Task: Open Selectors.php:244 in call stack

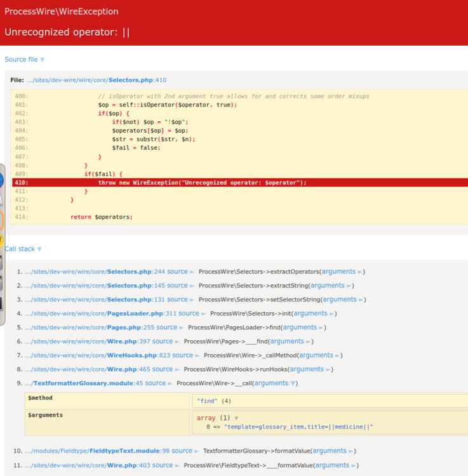Action: pyautogui.click(x=95, y=272)
